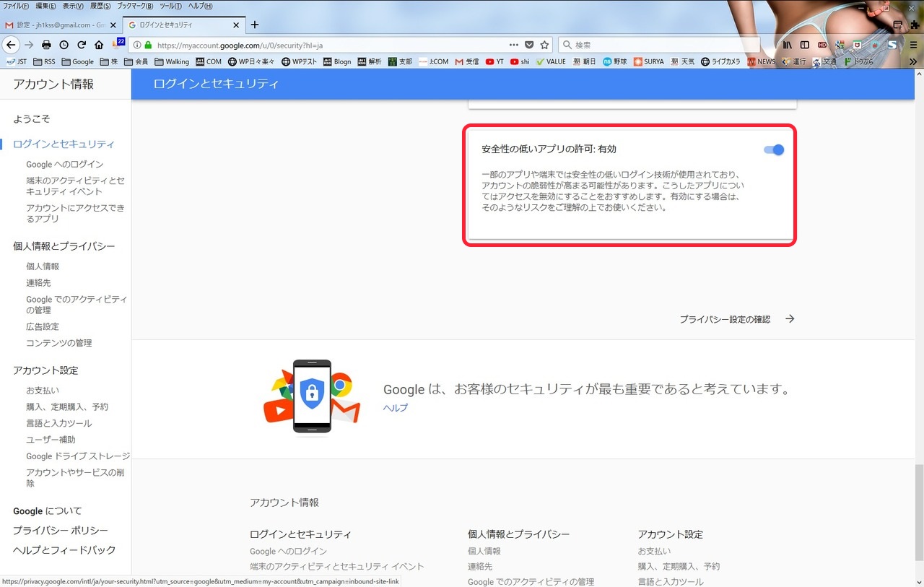Screen dimensions: 924x587
Task: Open page actions three-dot menu
Action: pos(513,45)
